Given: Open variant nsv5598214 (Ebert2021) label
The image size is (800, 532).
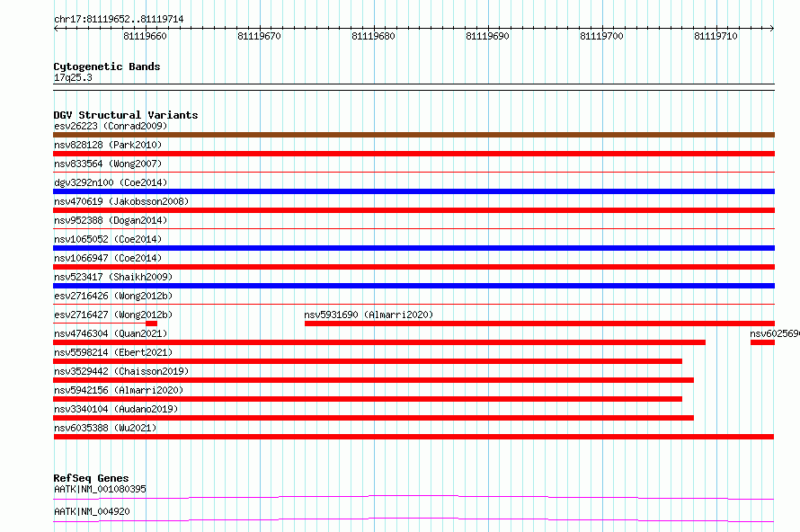Looking at the screenshot, I should pos(113,352).
